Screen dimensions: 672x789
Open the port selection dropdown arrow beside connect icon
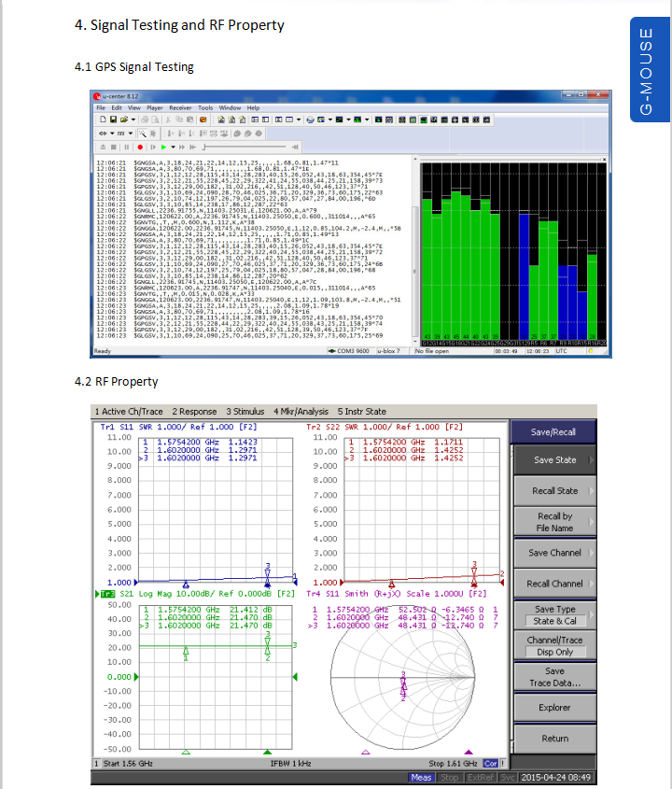(x=112, y=134)
